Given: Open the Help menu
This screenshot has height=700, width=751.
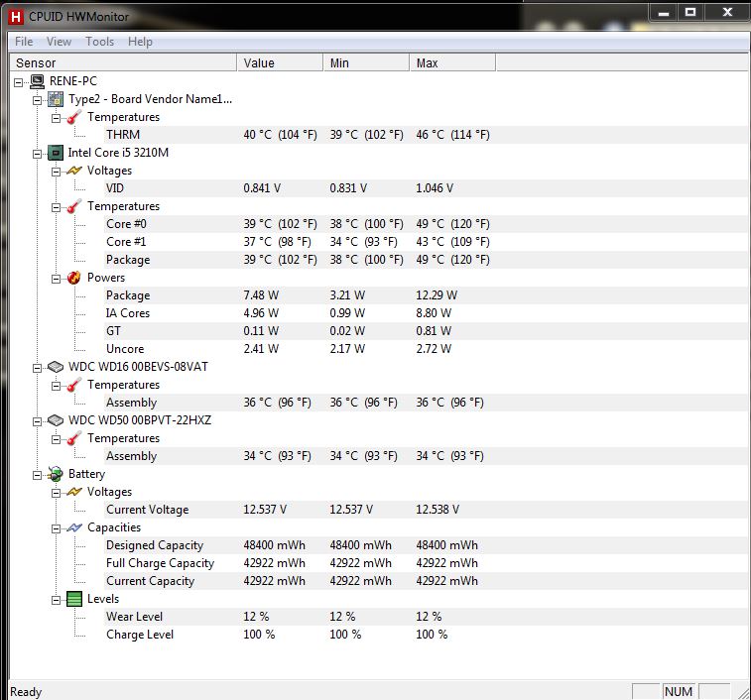Looking at the screenshot, I should coord(140,42).
